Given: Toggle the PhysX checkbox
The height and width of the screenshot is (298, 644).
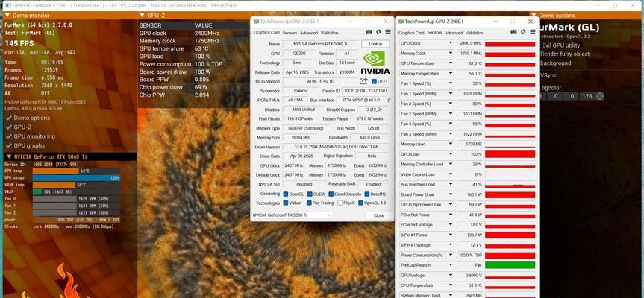Looking at the screenshot, I should point(340,203).
